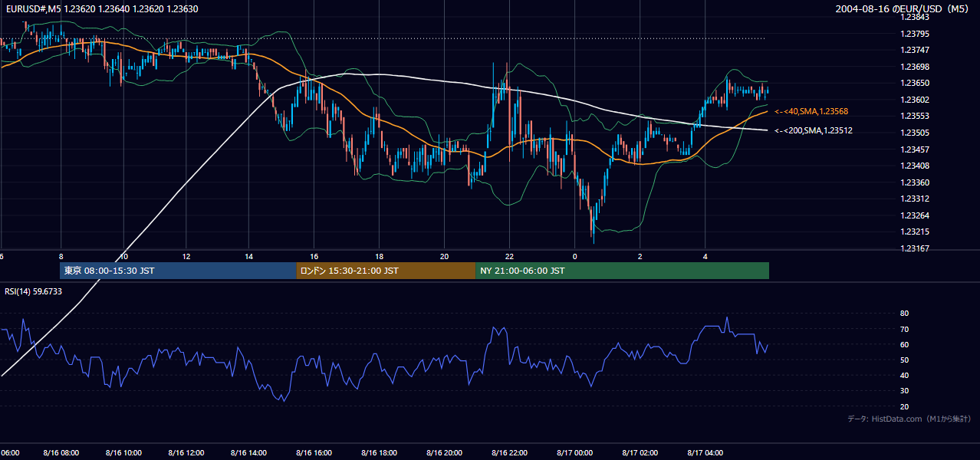Click the bottom time label 8/16 16:00
980x460 pixels.
pyautogui.click(x=314, y=453)
